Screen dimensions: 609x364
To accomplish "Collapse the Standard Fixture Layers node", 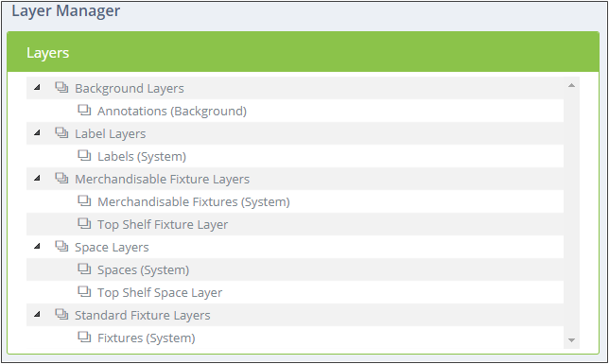I will point(37,314).
